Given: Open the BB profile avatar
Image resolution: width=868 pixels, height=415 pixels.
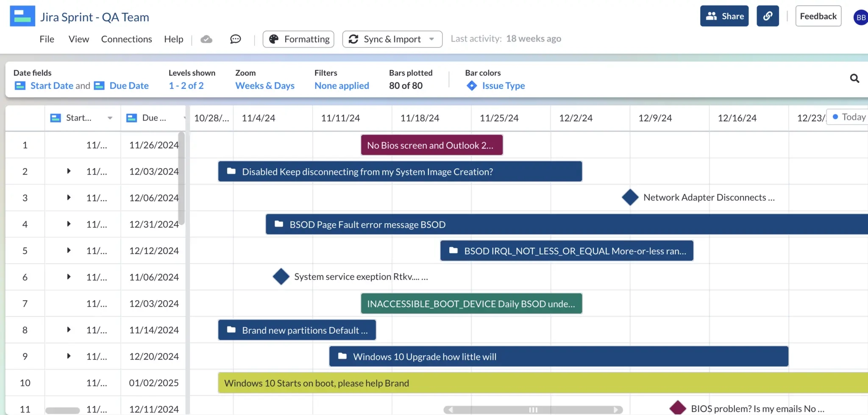Looking at the screenshot, I should [860, 17].
